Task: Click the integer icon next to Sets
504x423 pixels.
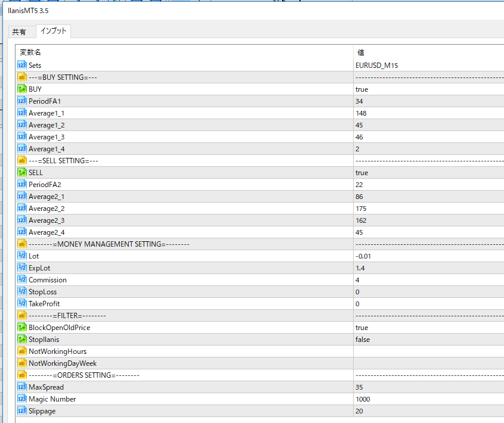Action: [22, 65]
